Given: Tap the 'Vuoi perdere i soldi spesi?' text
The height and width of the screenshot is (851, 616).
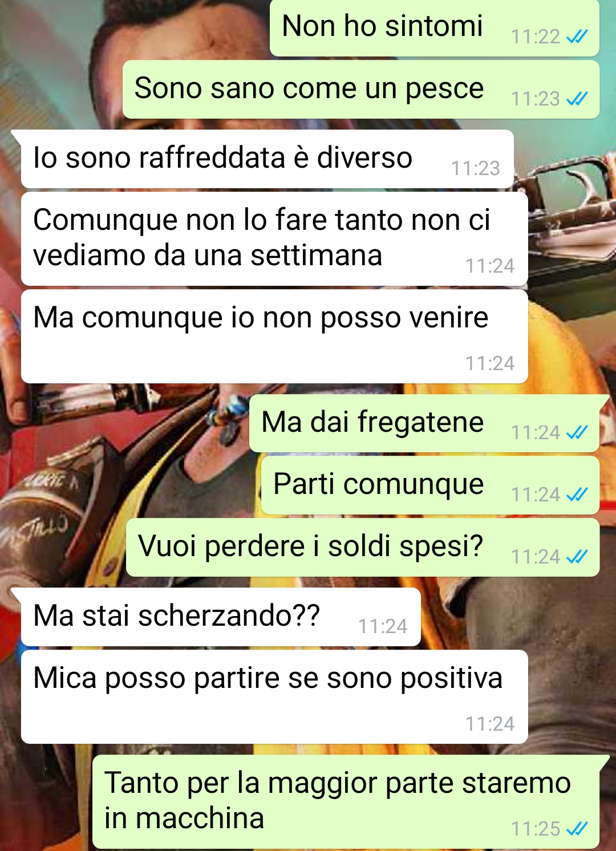Looking at the screenshot, I should click(311, 546).
